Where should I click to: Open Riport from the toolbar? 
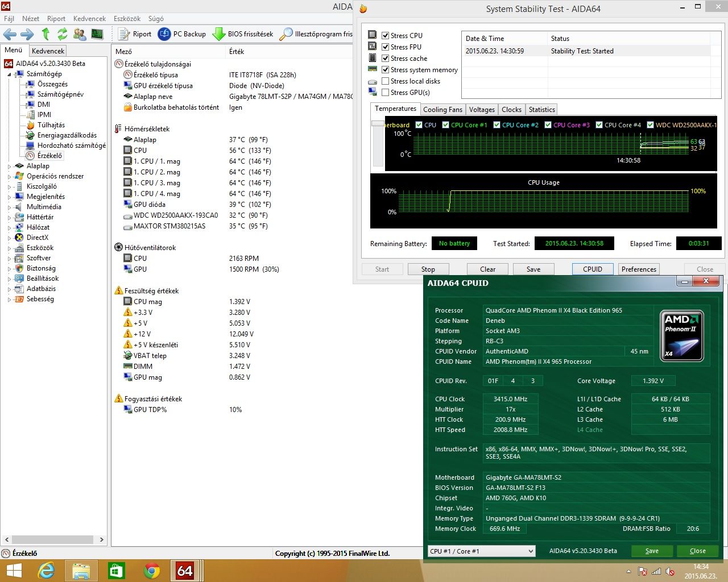[x=135, y=34]
